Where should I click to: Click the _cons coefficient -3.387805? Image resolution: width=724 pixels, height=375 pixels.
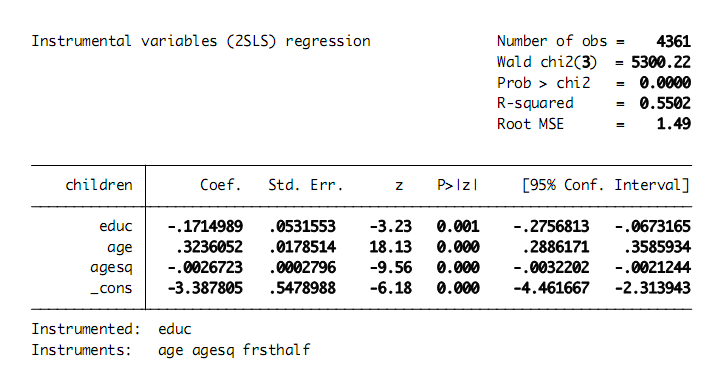tap(205, 288)
